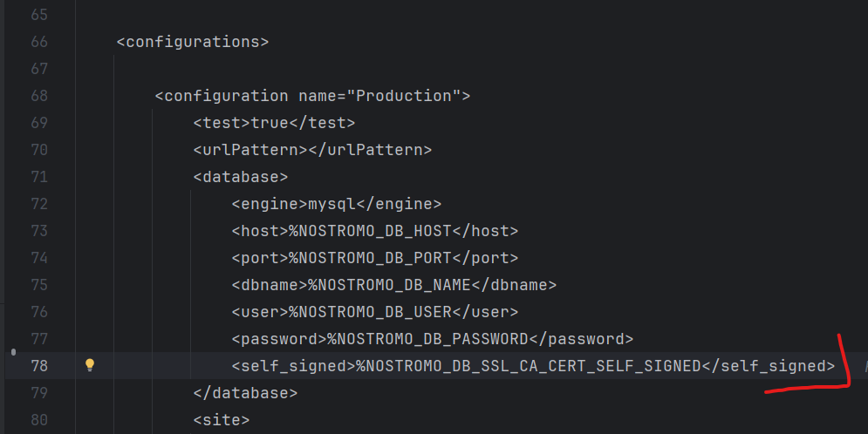This screenshot has height=434, width=868.
Task: Click the %NOSTROMO_DB_USER placeholder text
Action: 371,312
